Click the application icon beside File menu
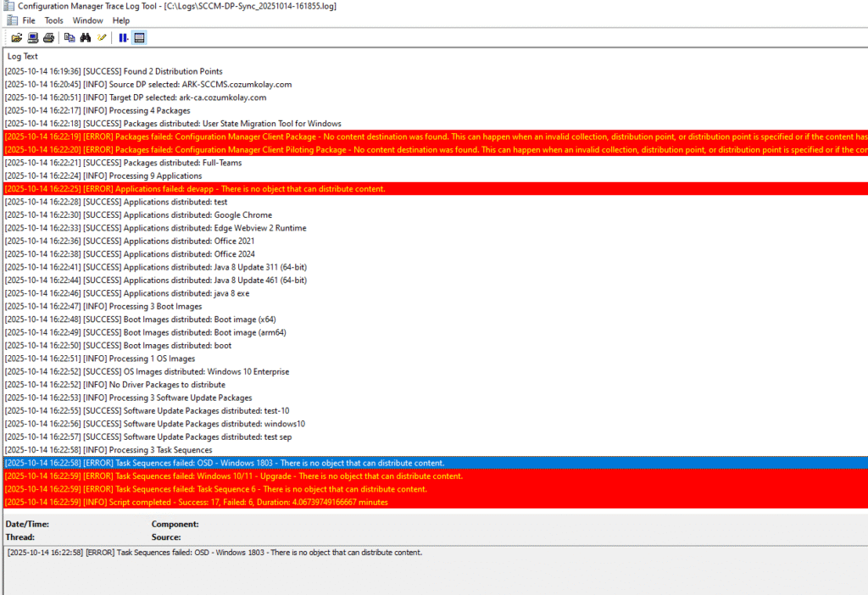This screenshot has width=868, height=595. point(10,20)
